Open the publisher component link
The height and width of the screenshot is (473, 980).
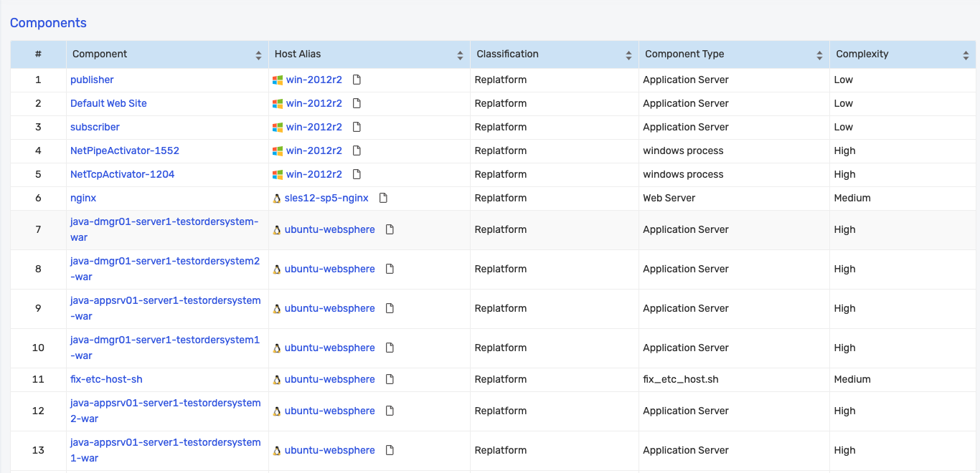[x=92, y=80]
